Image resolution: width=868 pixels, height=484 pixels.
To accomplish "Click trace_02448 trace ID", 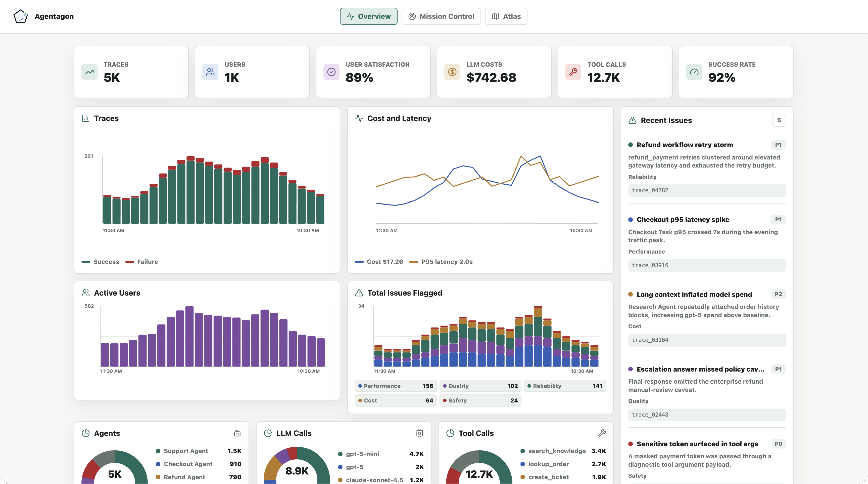I will (707, 415).
